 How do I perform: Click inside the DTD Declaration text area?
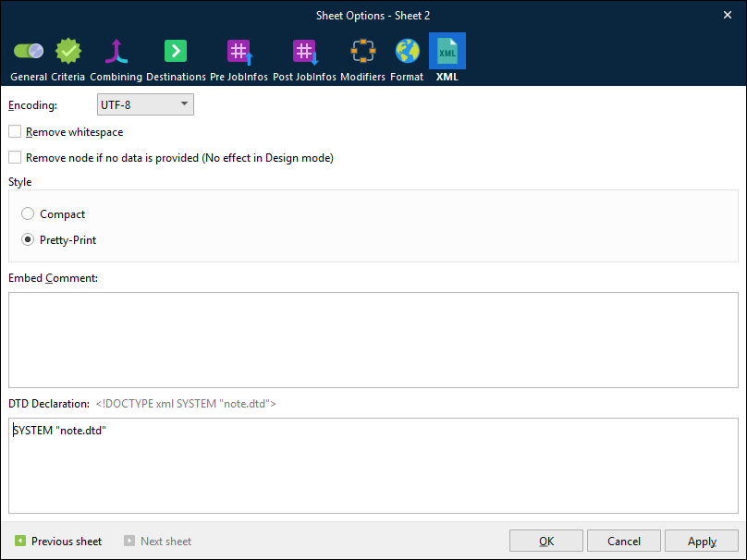[373, 466]
